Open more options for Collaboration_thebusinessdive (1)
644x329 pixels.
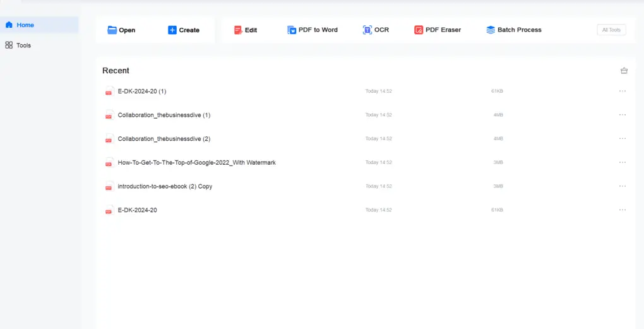pos(623,115)
